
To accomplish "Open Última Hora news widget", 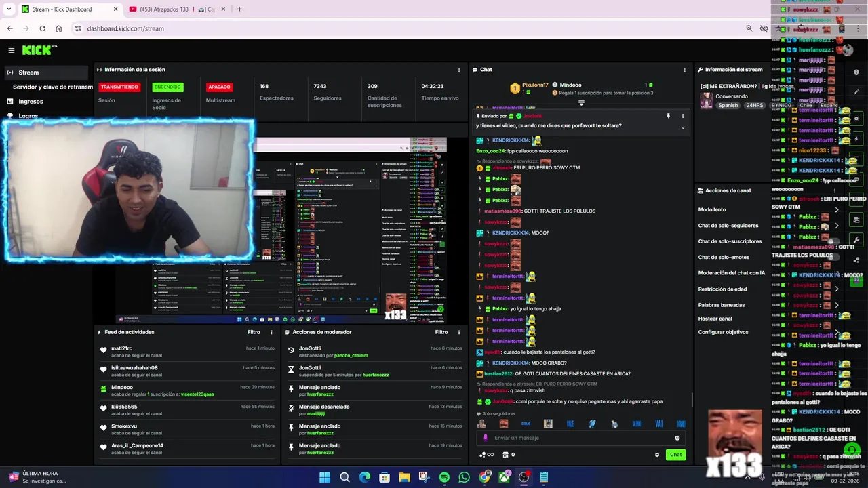I will pyautogui.click(x=37, y=477).
